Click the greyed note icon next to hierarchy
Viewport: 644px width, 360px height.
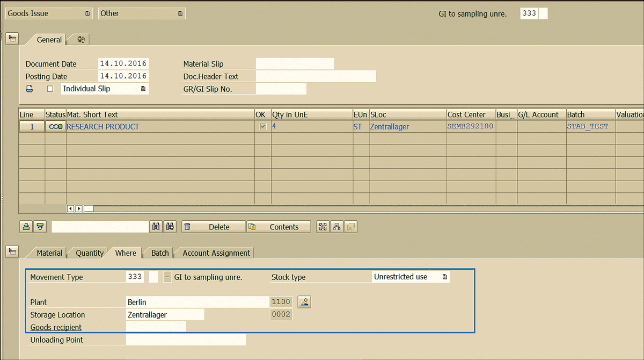(350, 227)
